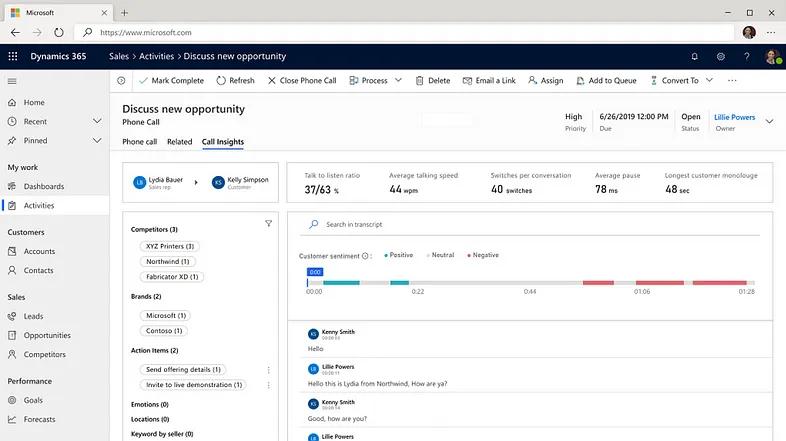
Task: Open Activities in the sidebar
Action: [x=55, y=205]
